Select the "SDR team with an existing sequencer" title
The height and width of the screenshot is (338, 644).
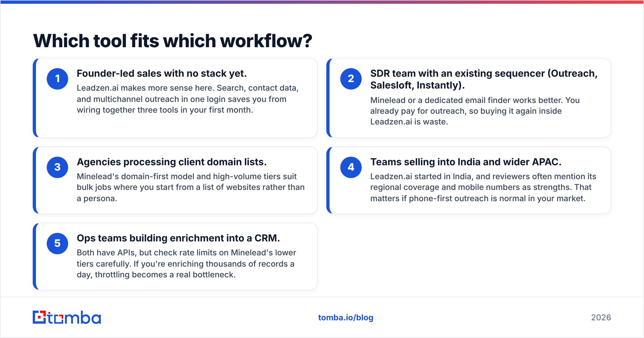pyautogui.click(x=484, y=79)
